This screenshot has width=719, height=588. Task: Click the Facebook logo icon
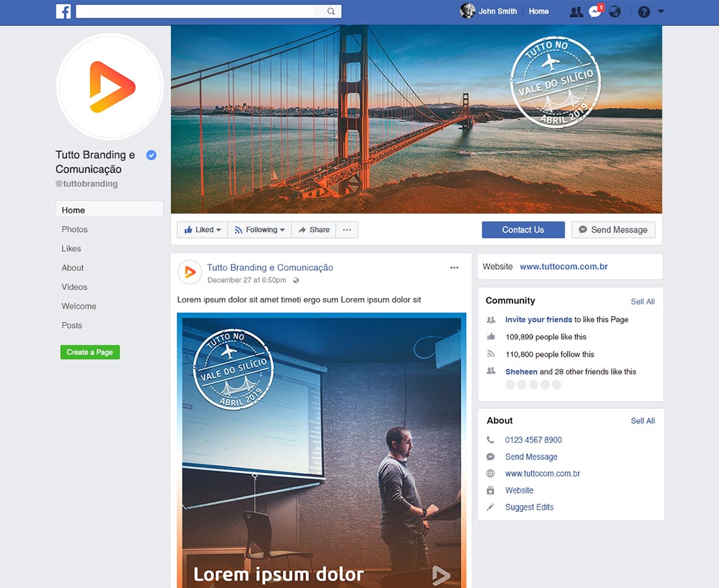[63, 12]
